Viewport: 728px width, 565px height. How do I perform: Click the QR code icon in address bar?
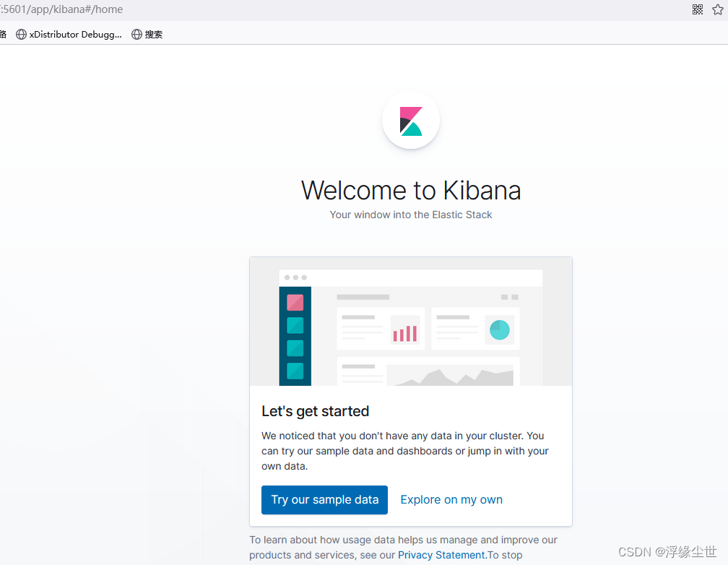(698, 9)
